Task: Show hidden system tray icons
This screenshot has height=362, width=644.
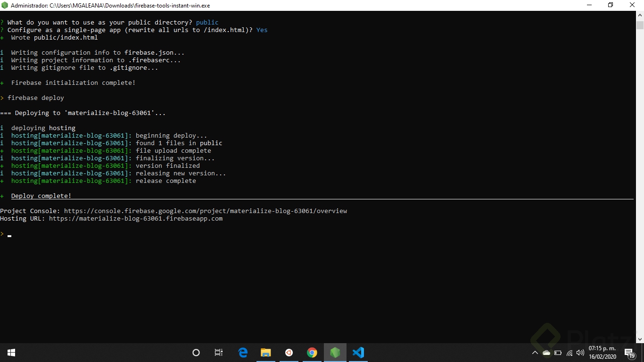Action: 535,353
